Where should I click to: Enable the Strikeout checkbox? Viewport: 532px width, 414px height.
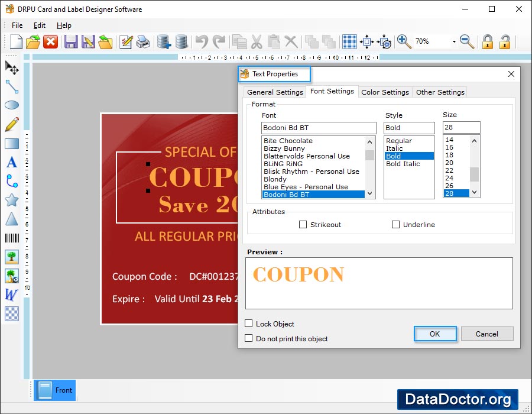[x=303, y=224]
